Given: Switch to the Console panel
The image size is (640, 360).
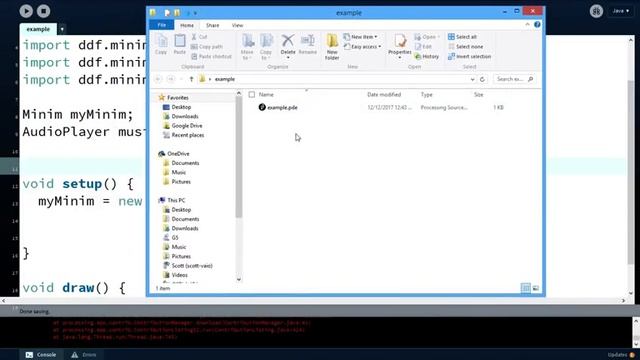Looking at the screenshot, I should point(41,355).
